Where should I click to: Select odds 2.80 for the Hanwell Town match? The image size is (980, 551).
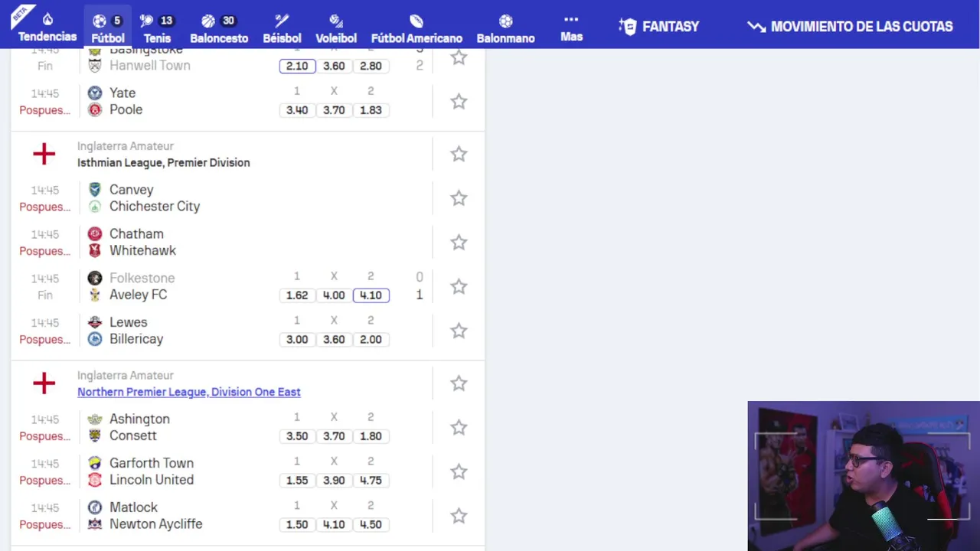pyautogui.click(x=371, y=66)
